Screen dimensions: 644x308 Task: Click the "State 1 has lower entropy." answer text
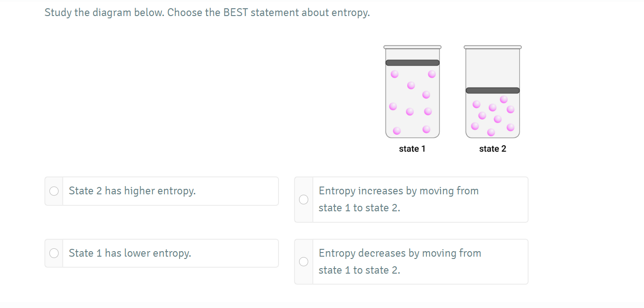point(130,253)
